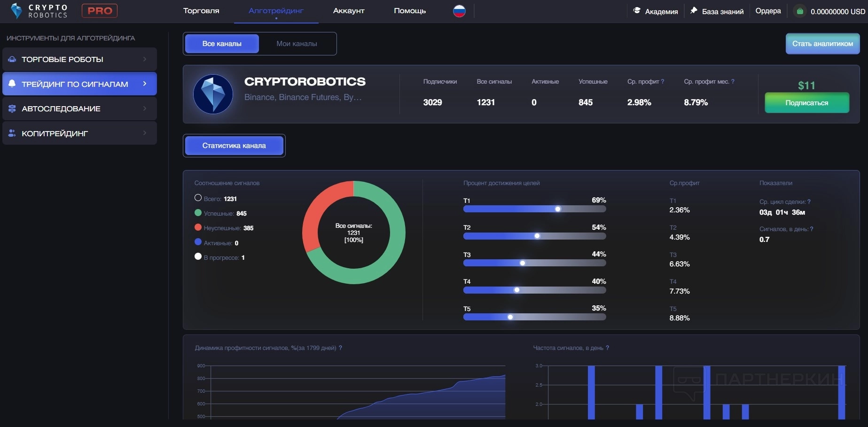Click the T1 progress bar handle

tap(558, 209)
